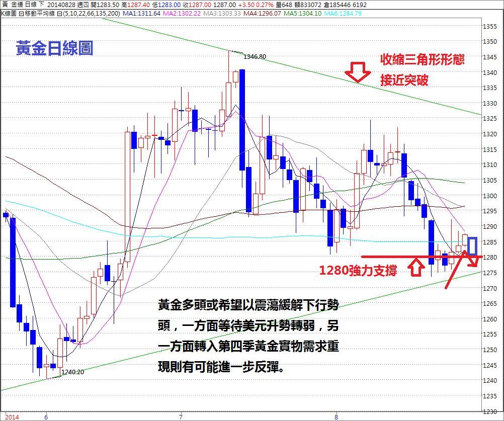Open the K線圖 chart type label
The height and width of the screenshot is (421, 504).
(9, 13)
